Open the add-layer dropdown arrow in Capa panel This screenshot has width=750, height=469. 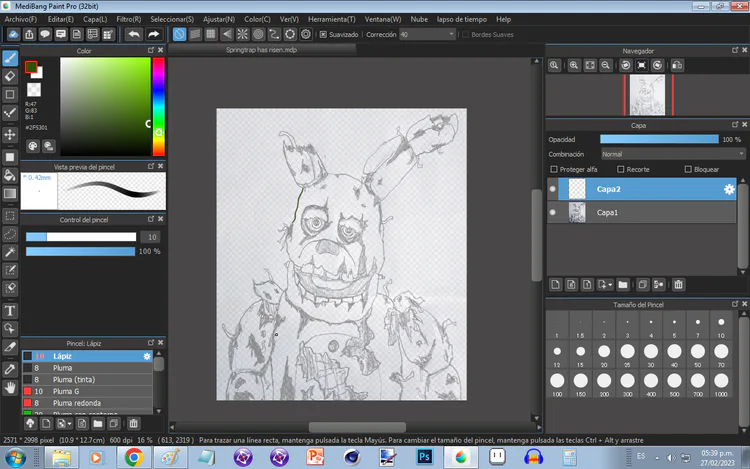pyautogui.click(x=608, y=284)
